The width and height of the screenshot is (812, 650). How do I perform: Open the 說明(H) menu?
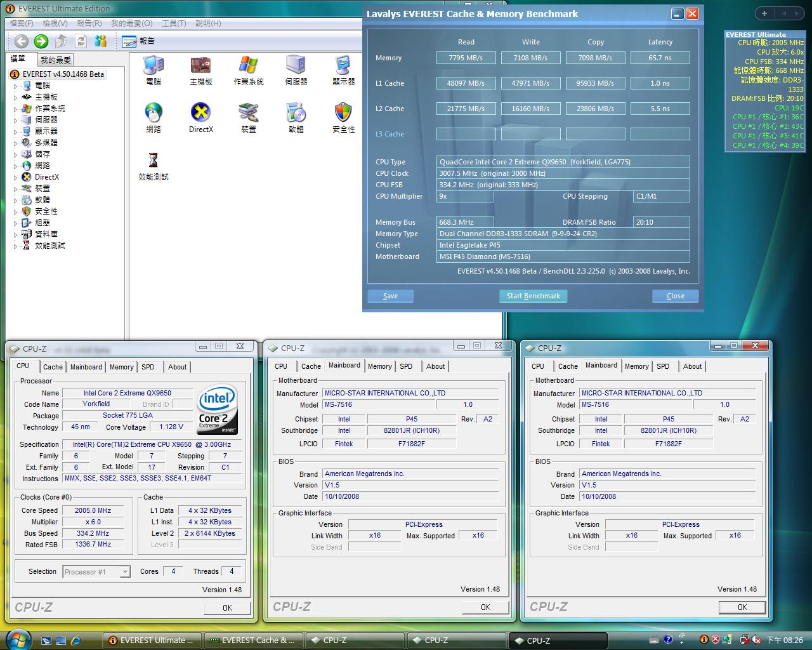[x=208, y=23]
